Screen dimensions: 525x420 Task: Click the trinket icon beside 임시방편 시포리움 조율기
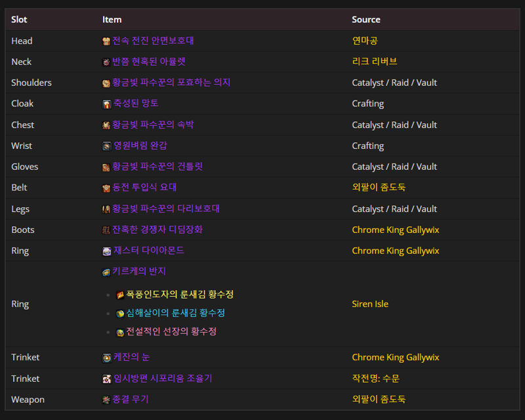(107, 379)
